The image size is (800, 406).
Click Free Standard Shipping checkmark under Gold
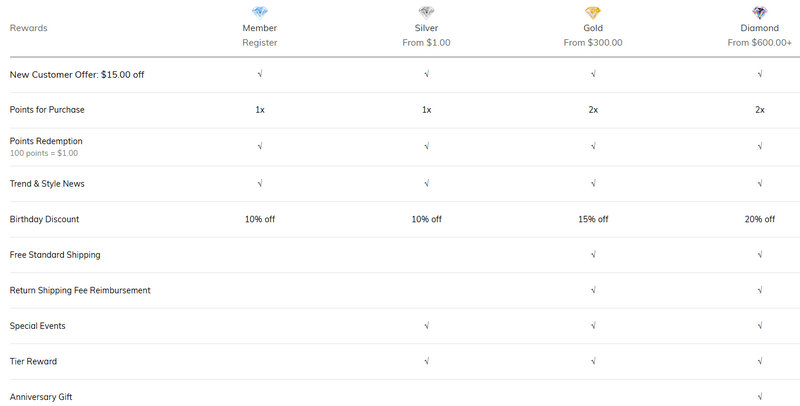point(593,255)
